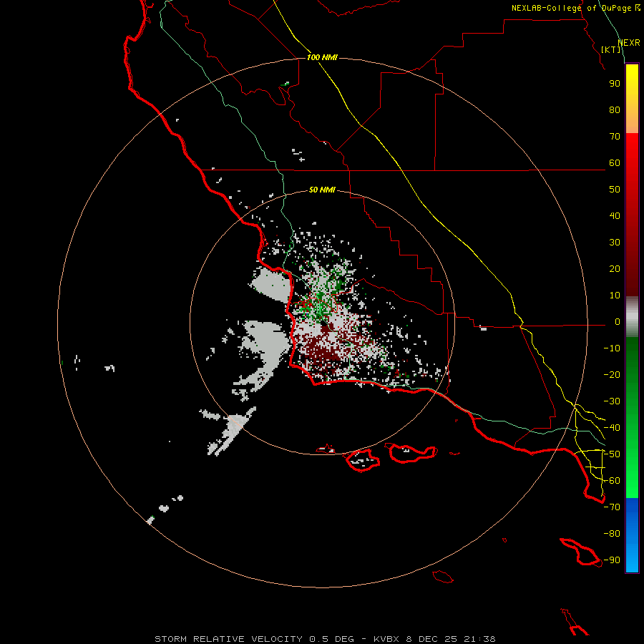Screen dimensions: 644x644
Task: Click the -90 knot scale label
Action: (612, 560)
